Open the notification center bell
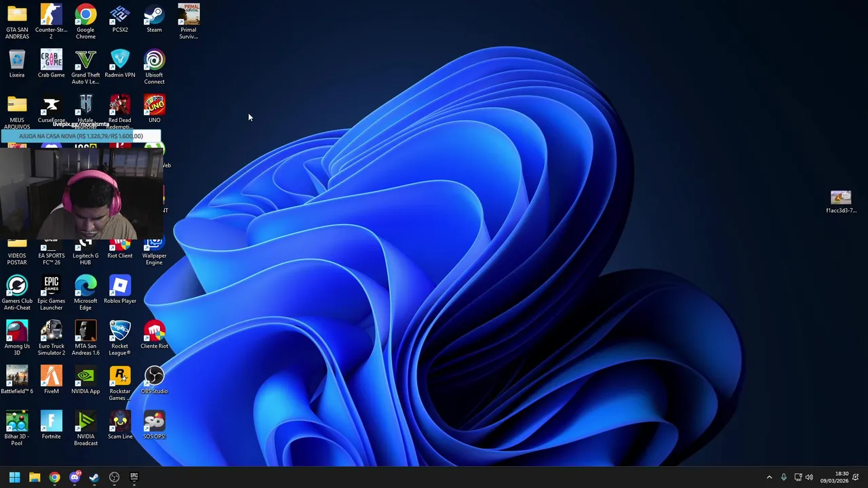Viewport: 868px width, 488px height. pyautogui.click(x=856, y=477)
